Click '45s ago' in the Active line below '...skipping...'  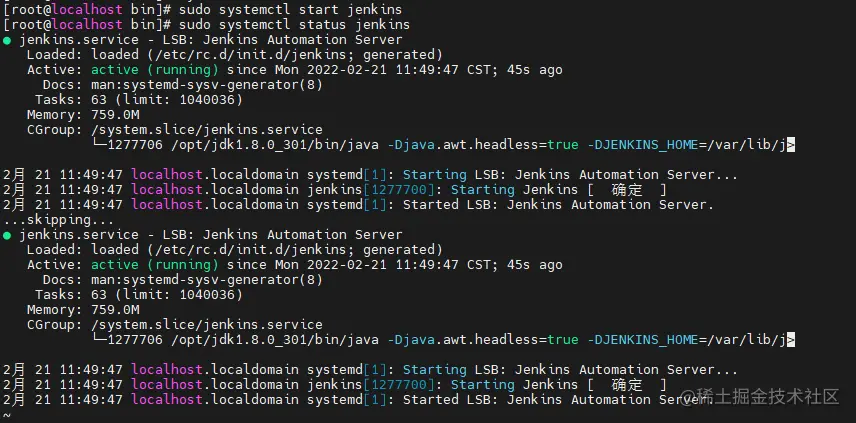[535, 265]
